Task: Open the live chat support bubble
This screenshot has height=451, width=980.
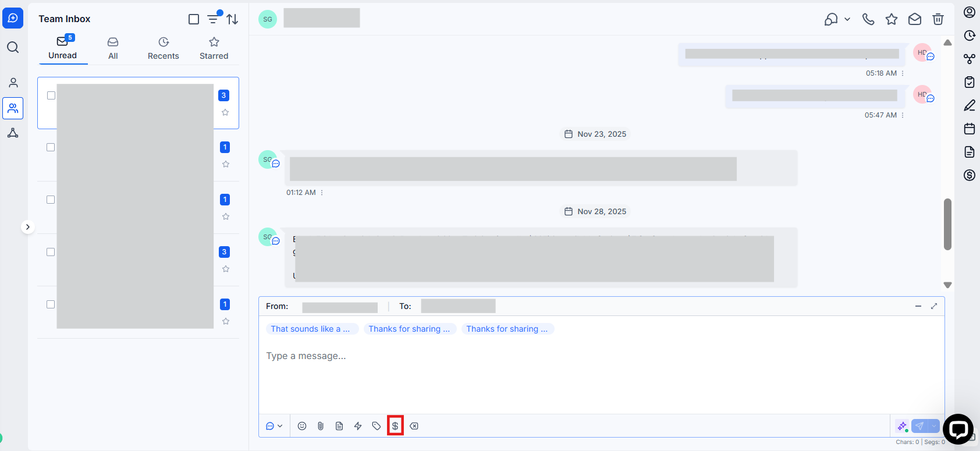Action: (958, 429)
